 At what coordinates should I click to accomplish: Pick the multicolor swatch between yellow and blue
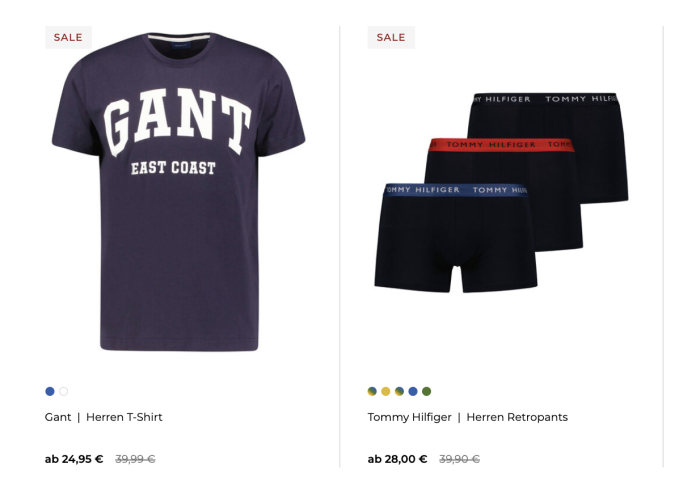[x=400, y=391]
